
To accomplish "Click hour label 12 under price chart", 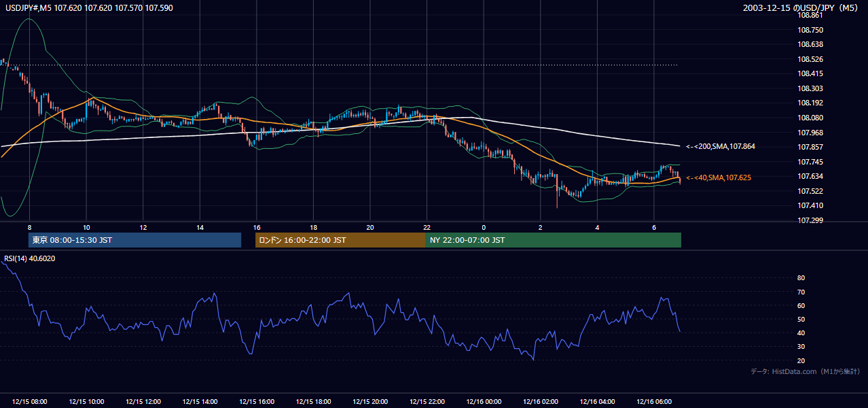I will [143, 226].
